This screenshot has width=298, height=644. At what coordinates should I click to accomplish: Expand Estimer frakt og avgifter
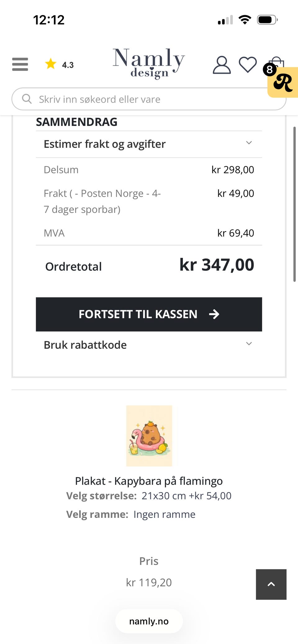(149, 144)
